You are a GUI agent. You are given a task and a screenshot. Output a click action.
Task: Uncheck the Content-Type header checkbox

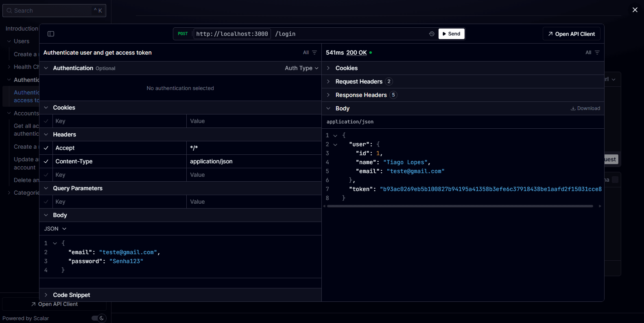[x=46, y=161]
